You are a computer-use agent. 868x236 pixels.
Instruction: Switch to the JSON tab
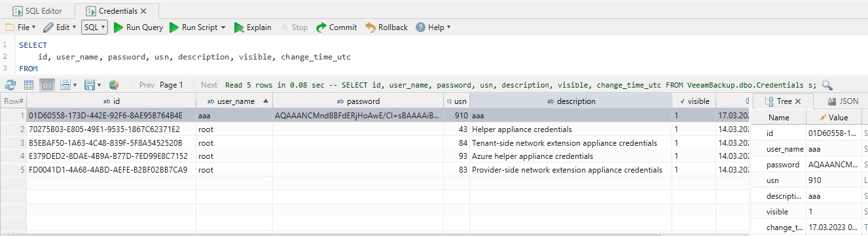[843, 101]
